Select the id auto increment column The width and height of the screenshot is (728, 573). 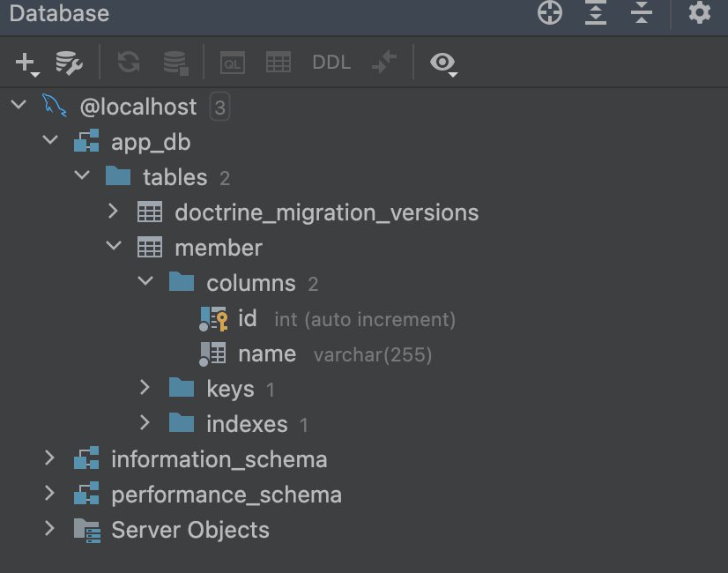click(247, 318)
